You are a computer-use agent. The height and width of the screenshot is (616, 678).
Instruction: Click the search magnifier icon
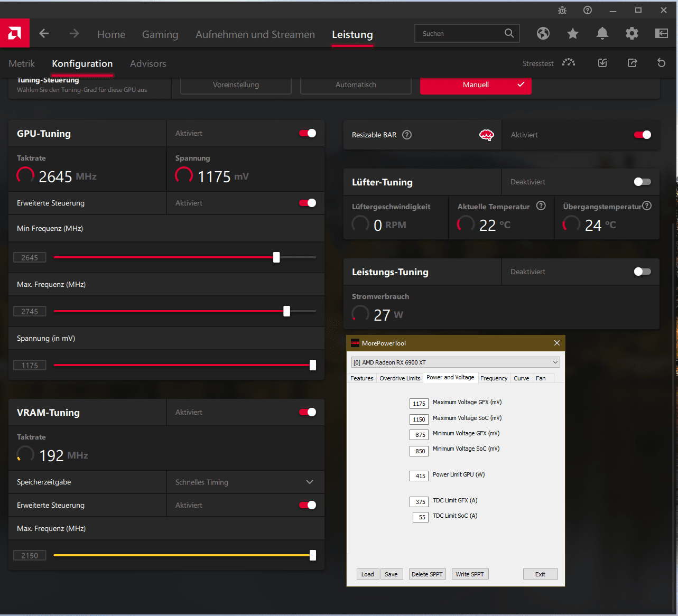[x=509, y=33]
